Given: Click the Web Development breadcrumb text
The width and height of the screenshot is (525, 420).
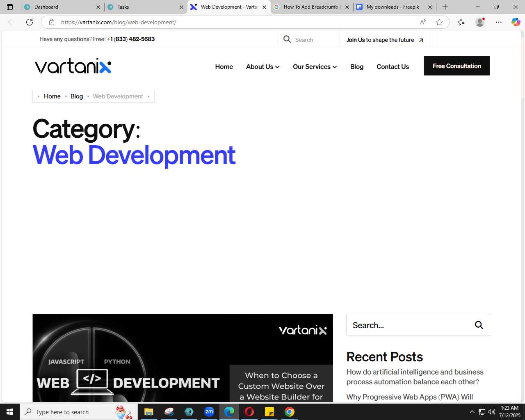Looking at the screenshot, I should (118, 96).
